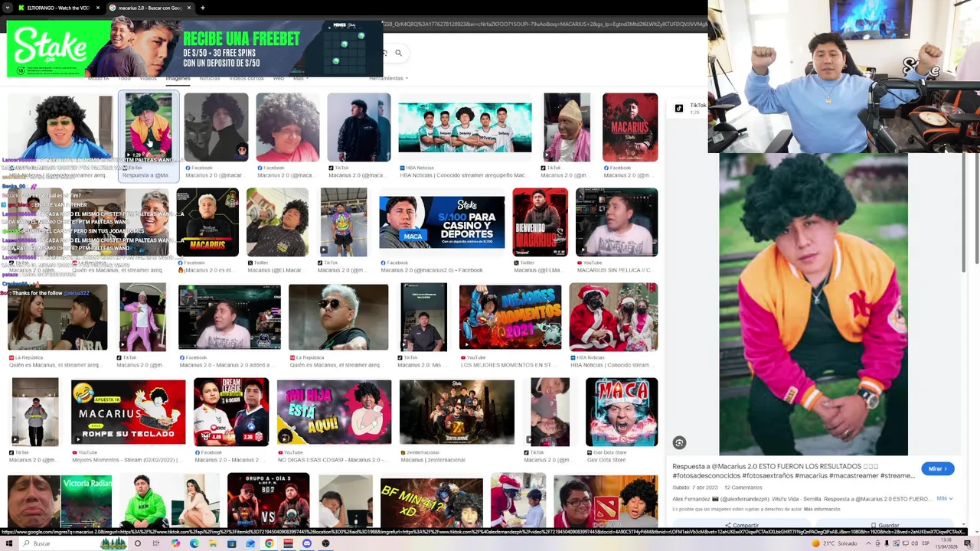Open the HBA Noticias team thumbnail
The height and width of the screenshot is (551, 980).
(465, 127)
